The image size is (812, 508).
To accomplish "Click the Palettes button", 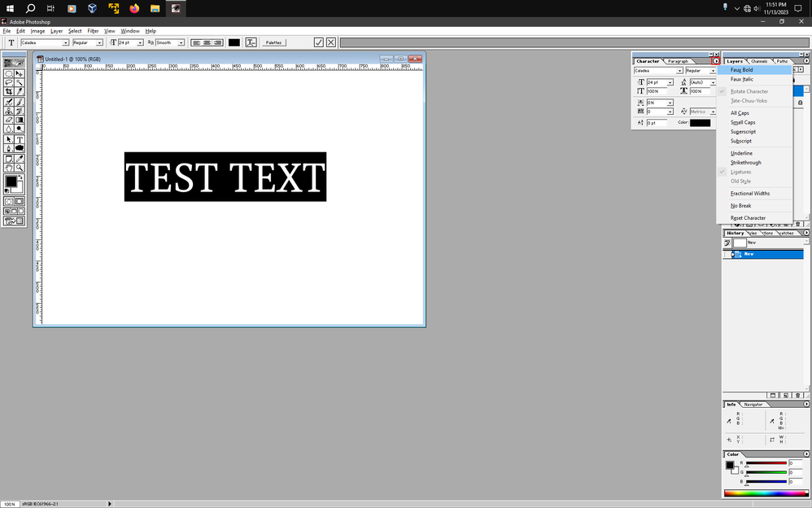I will [273, 42].
